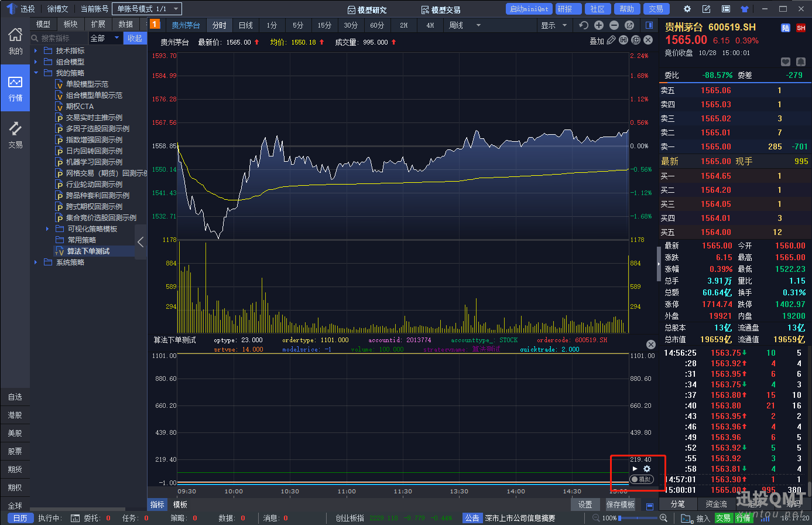Select the 日线 period tab
This screenshot has height=525, width=812.
pyautogui.click(x=246, y=25)
